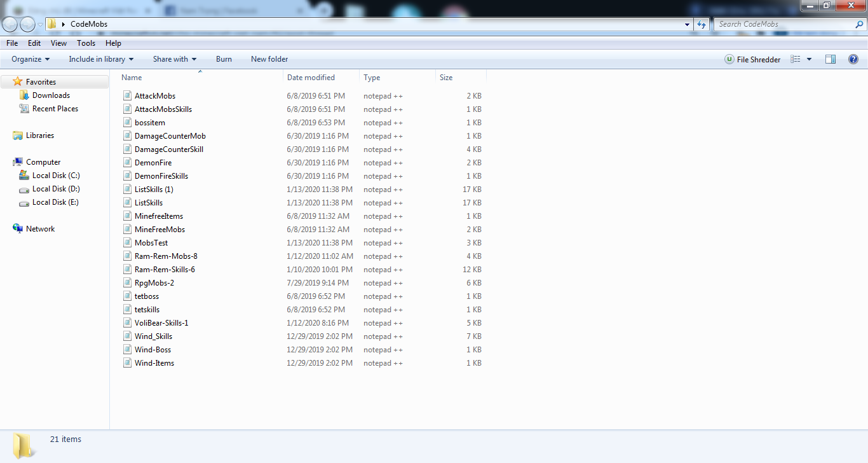Image resolution: width=868 pixels, height=463 pixels.
Task: Click the search magnifier icon
Action: 860,24
